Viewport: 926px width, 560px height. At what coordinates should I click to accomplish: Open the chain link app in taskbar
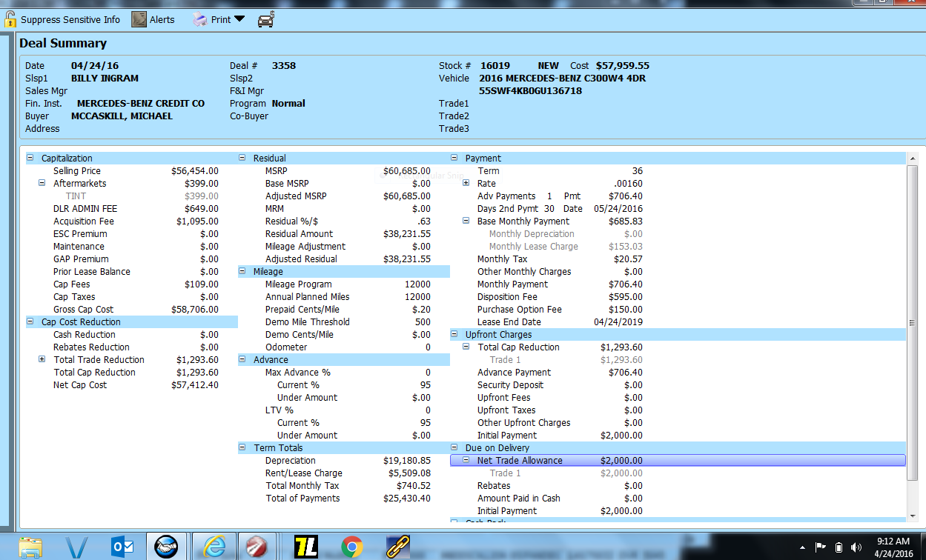point(398,547)
